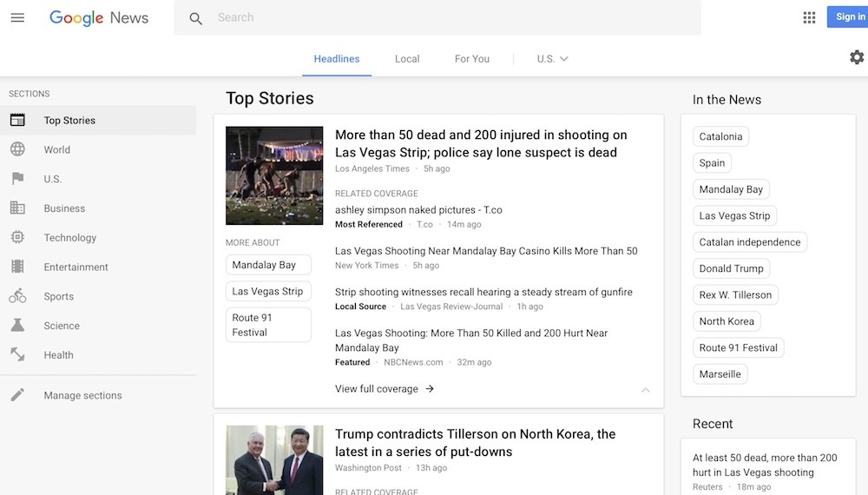Select Entertainment section label
The height and width of the screenshot is (495, 868).
point(76,267)
